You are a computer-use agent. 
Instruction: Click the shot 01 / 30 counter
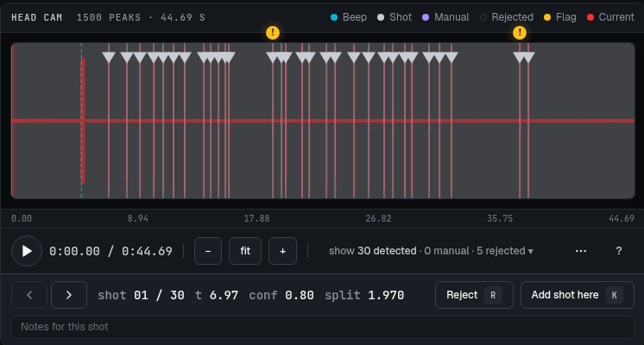point(141,295)
